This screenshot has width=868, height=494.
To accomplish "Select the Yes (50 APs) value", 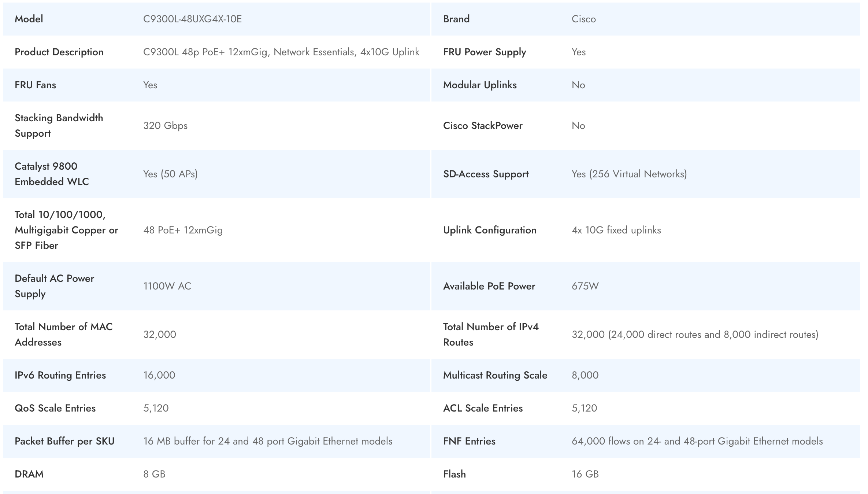I will pos(170,174).
